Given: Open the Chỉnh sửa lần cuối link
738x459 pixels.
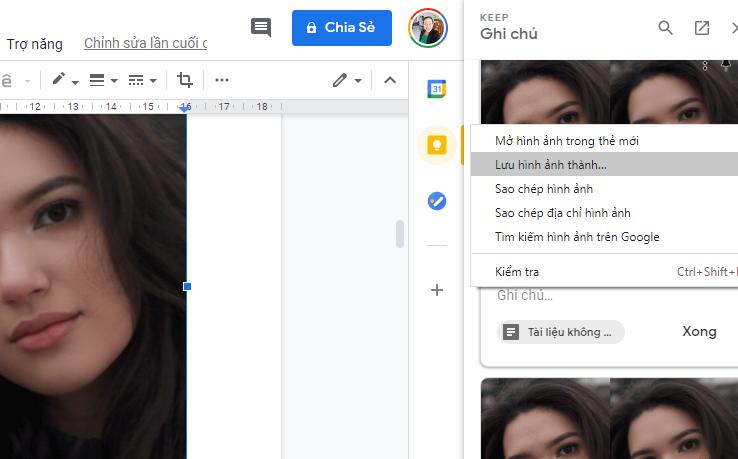Looking at the screenshot, I should click(145, 43).
